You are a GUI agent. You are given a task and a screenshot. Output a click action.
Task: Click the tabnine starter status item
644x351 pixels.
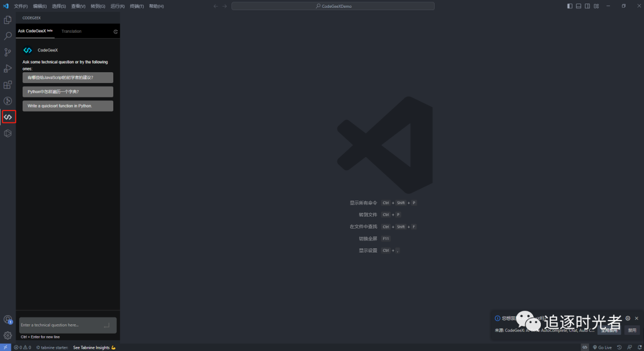tap(52, 347)
